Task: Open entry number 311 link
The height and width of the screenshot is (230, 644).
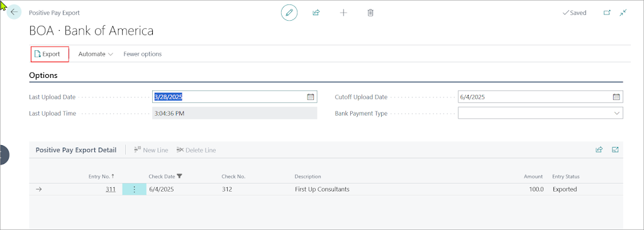Action: (x=111, y=189)
